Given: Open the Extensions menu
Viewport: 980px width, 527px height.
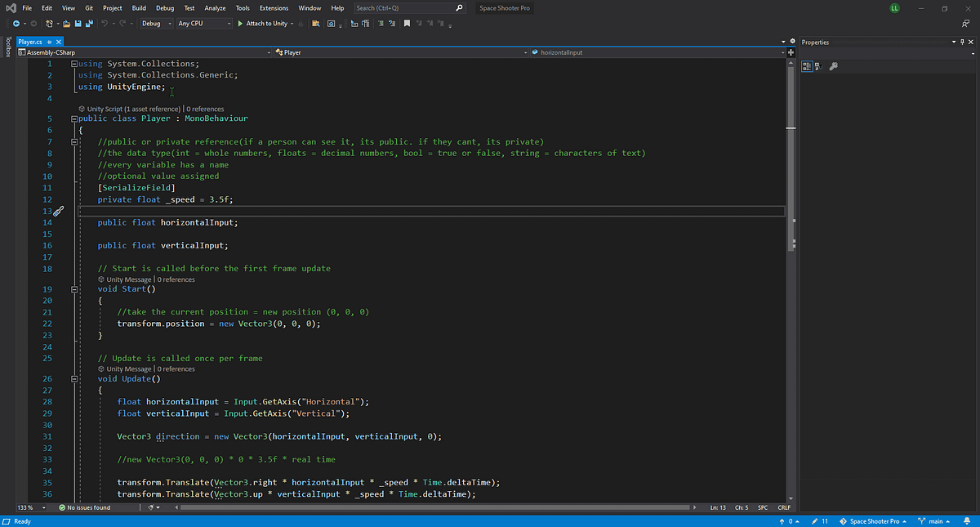Looking at the screenshot, I should coord(274,7).
